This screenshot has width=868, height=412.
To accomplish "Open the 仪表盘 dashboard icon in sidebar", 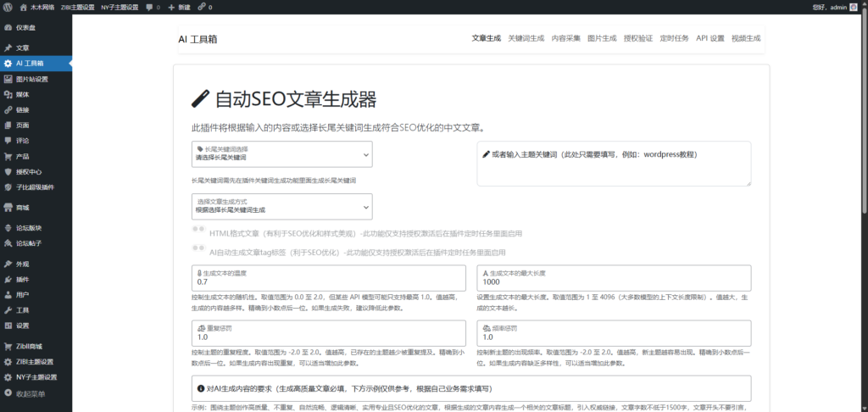I will 8,27.
